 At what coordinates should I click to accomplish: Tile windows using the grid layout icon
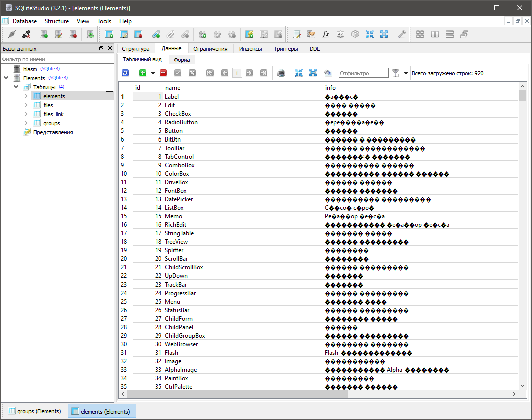click(x=420, y=34)
